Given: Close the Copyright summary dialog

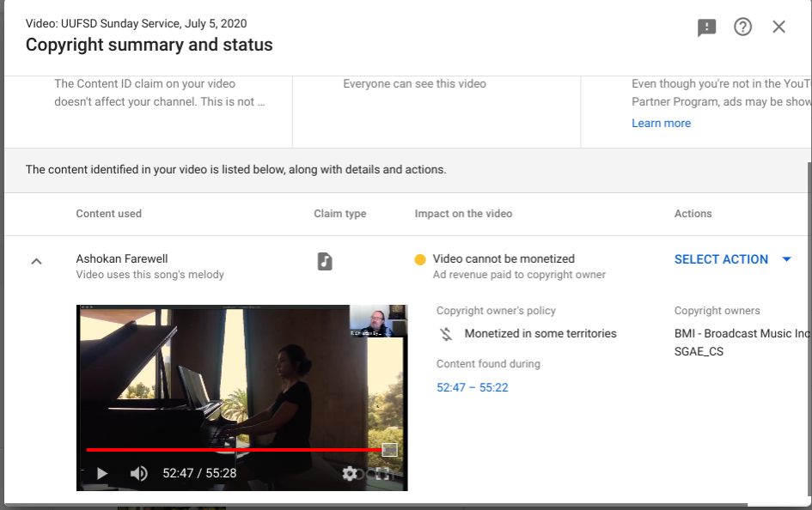Looking at the screenshot, I should coord(778,27).
